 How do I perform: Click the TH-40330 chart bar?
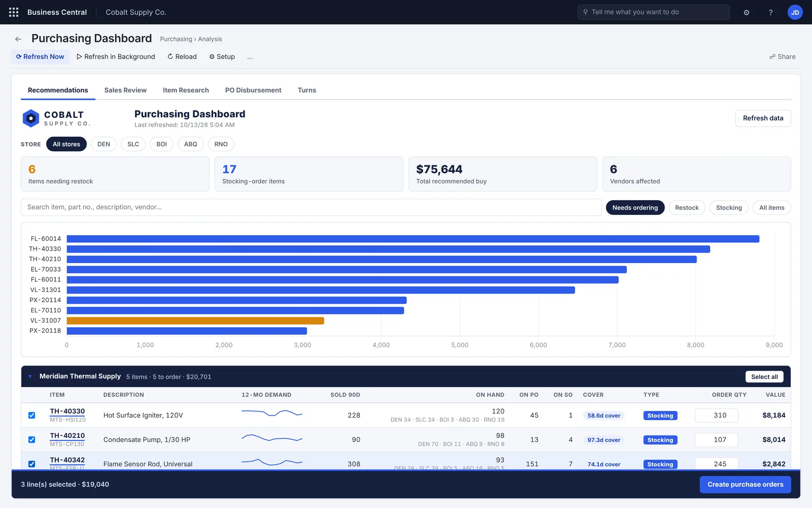point(388,249)
